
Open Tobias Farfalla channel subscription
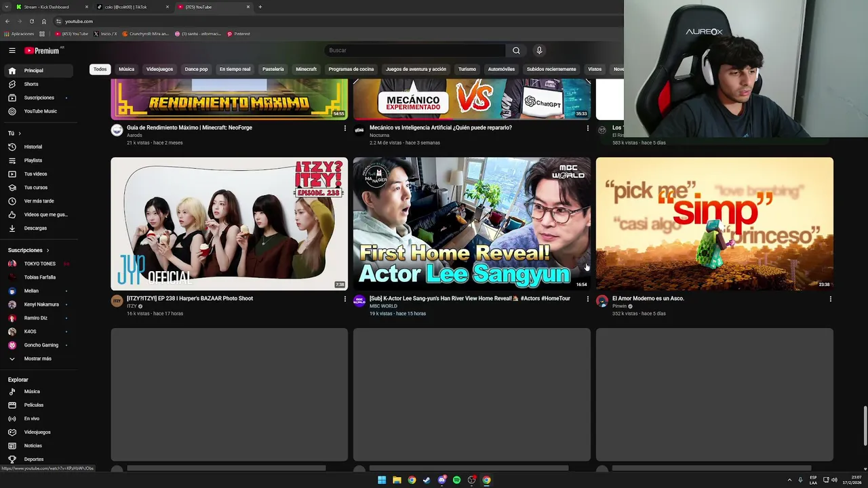(x=39, y=277)
